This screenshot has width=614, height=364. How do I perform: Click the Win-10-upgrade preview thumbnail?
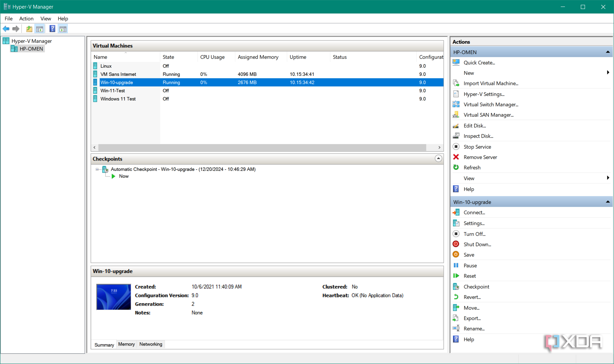tap(113, 297)
